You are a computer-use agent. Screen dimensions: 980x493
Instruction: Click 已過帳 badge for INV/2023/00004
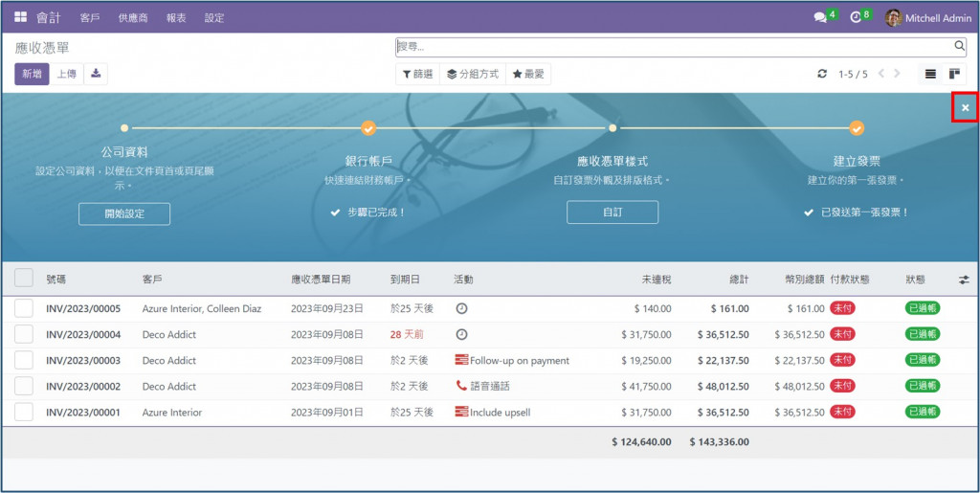923,334
